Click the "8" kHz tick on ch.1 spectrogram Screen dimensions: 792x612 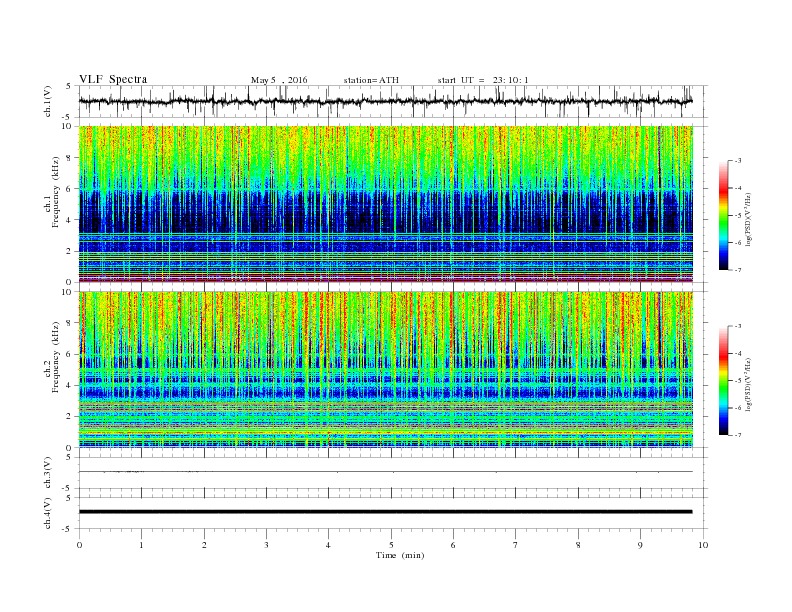click(x=69, y=158)
